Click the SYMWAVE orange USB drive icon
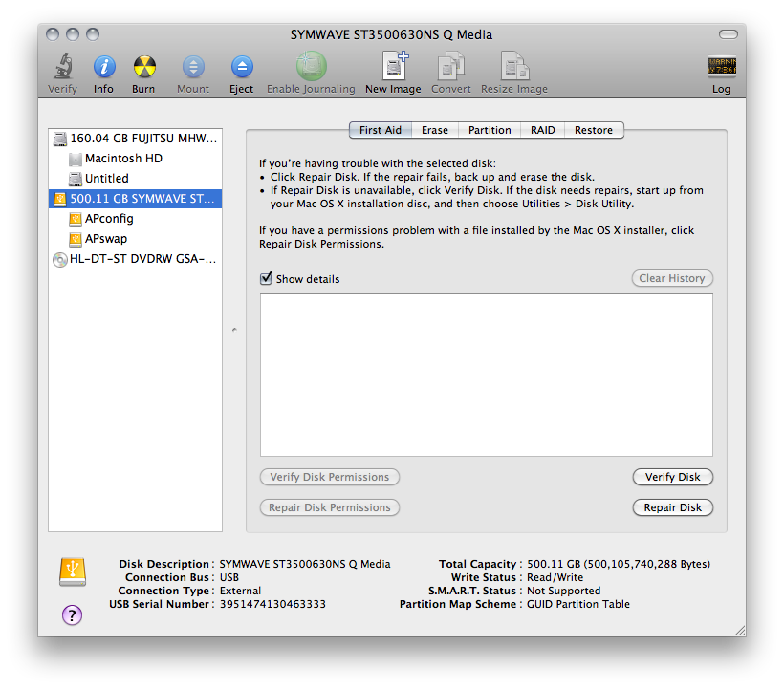This screenshot has height=689, width=784. [x=60, y=199]
